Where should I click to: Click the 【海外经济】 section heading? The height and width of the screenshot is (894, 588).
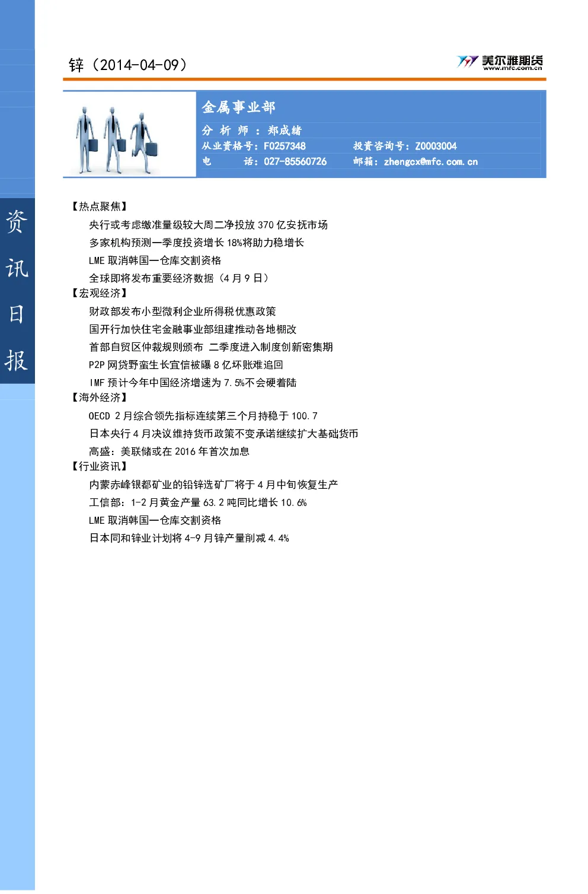click(99, 397)
